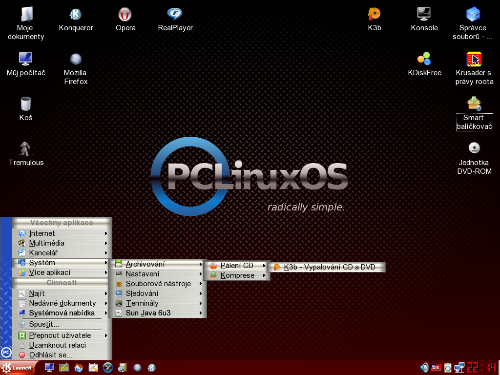Select K3b - Vypalování CD a DVD entry
The height and width of the screenshot is (375, 500).
click(x=327, y=267)
